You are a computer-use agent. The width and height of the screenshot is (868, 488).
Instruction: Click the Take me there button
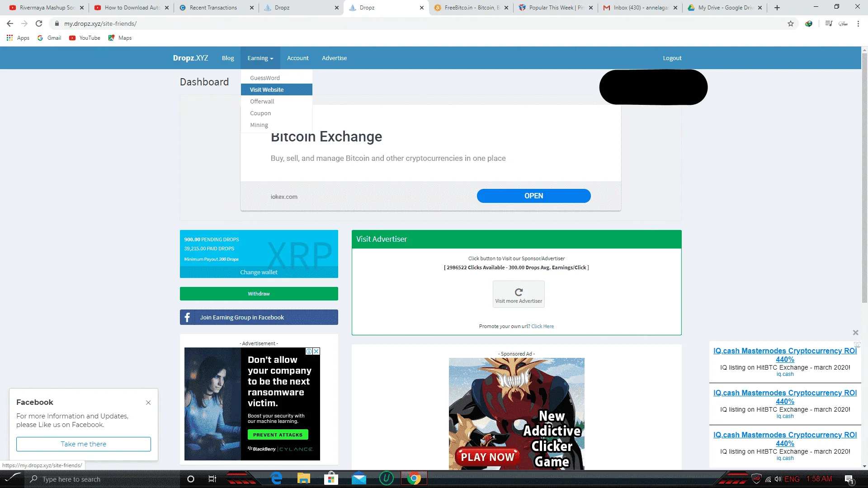84,444
